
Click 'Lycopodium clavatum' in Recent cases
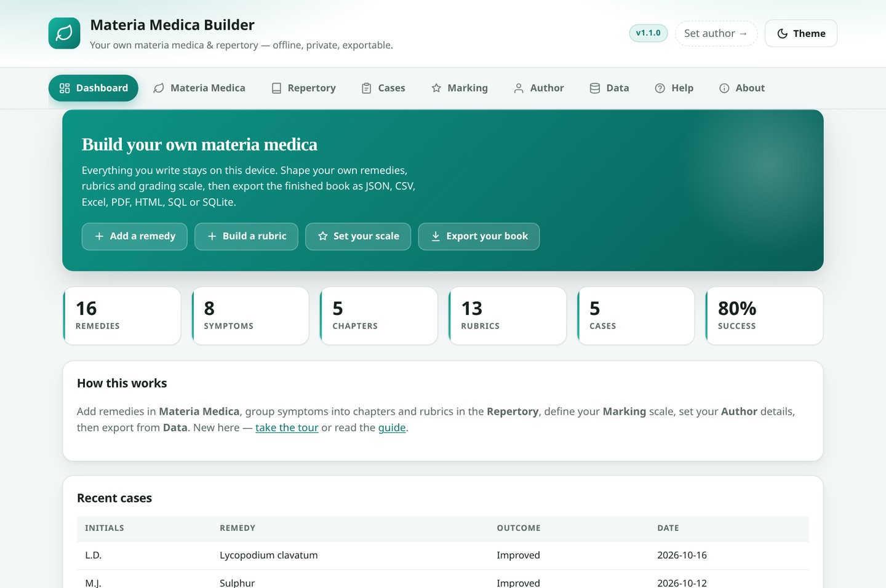[269, 555]
